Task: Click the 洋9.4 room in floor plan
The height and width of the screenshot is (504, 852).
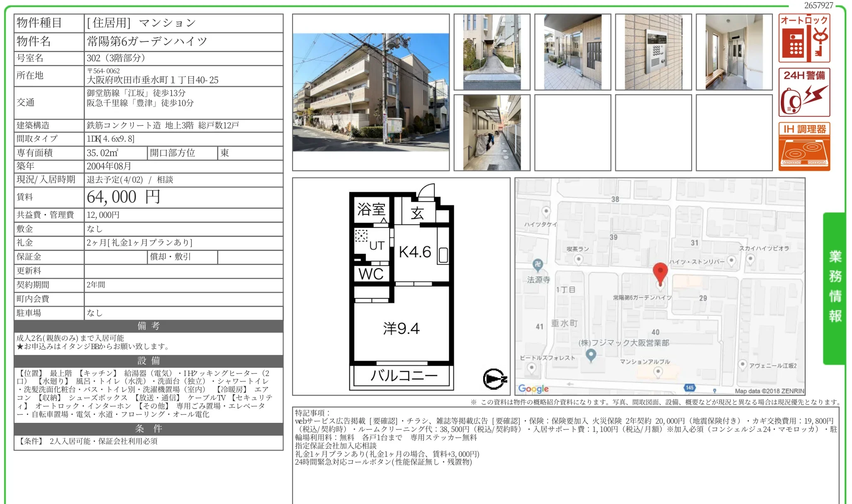Action: 401,328
